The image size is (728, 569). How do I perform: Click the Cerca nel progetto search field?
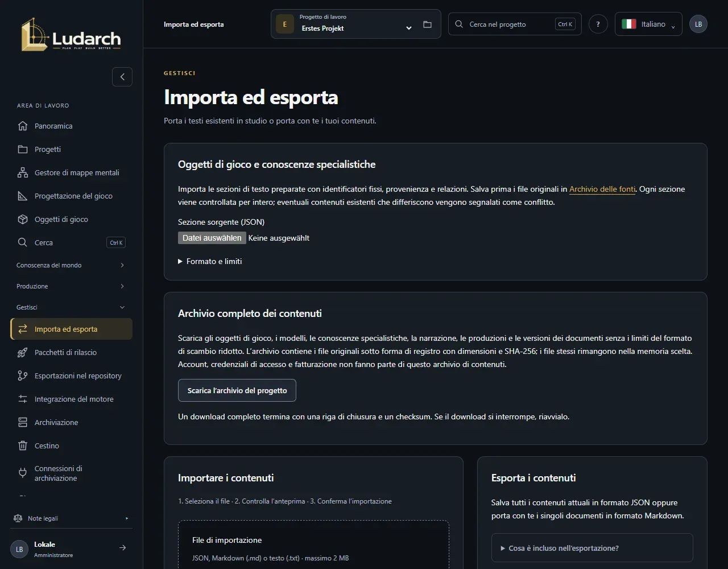click(x=515, y=24)
